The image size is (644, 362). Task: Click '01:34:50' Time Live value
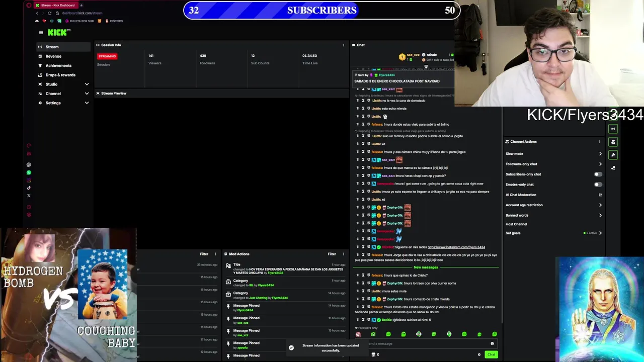pyautogui.click(x=309, y=56)
